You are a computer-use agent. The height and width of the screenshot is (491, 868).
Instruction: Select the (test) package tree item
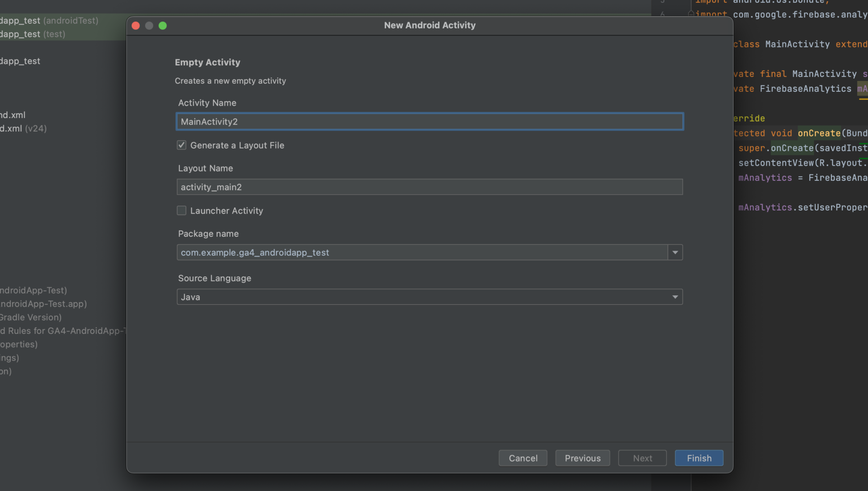pyautogui.click(x=33, y=34)
